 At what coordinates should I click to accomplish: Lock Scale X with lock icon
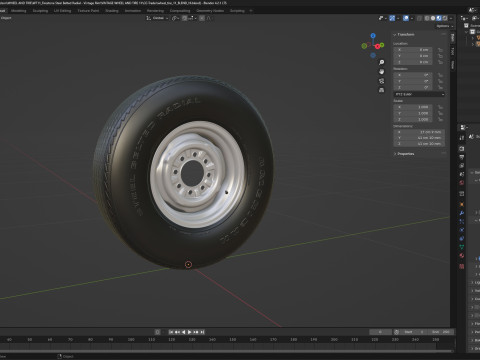pos(440,107)
